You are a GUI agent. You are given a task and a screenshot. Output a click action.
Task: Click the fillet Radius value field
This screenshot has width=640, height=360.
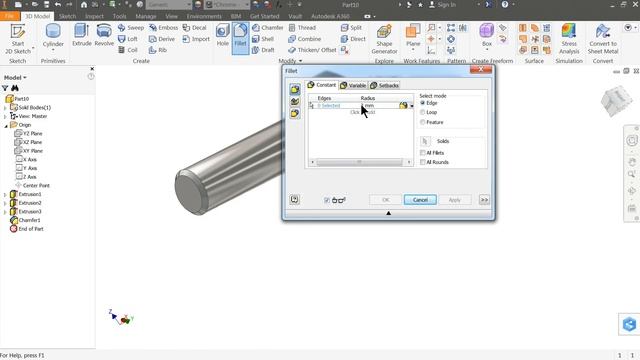click(x=379, y=106)
